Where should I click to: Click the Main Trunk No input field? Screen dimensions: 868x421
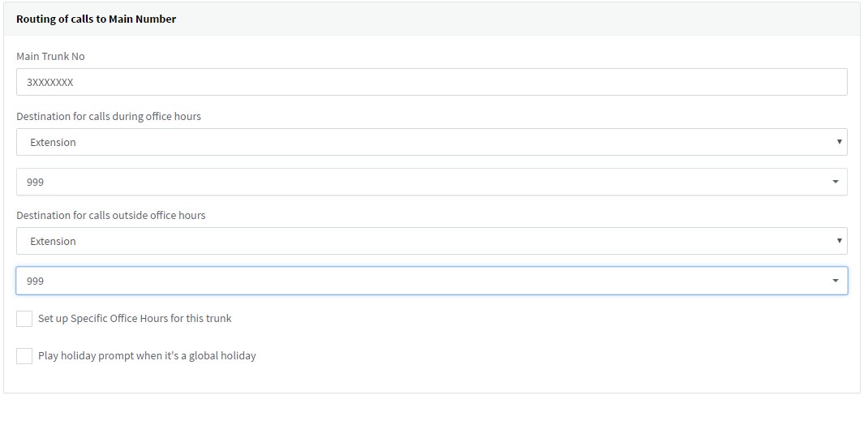point(432,82)
